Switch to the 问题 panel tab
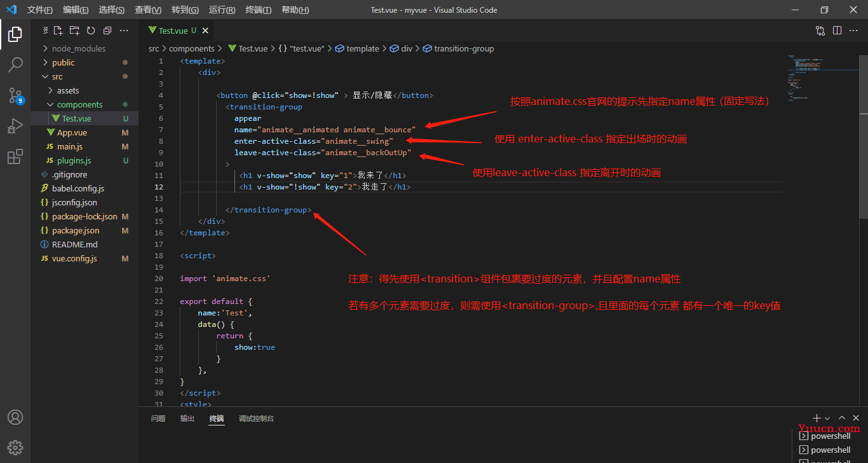Image resolution: width=868 pixels, height=463 pixels. pyautogui.click(x=158, y=418)
